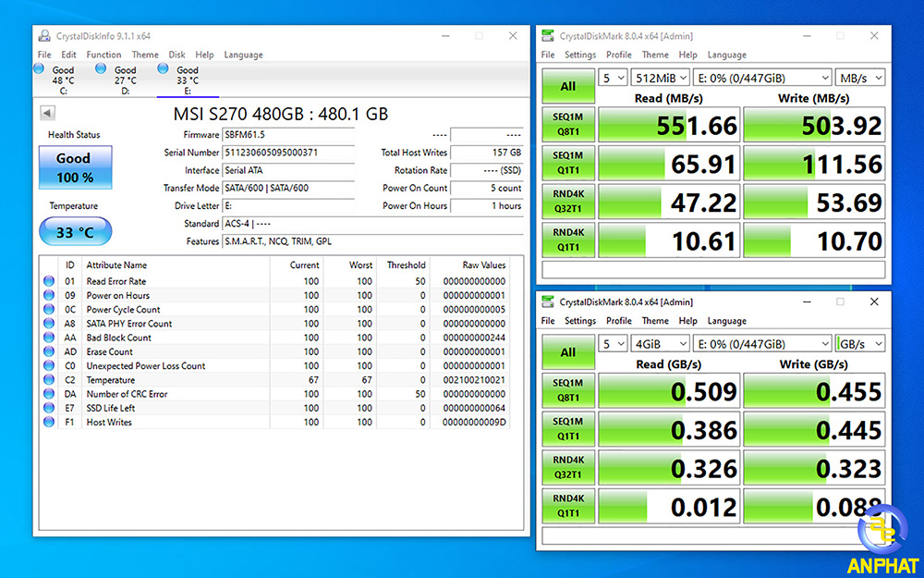This screenshot has width=924, height=578.
Task: Click sequential read result 551.66
Action: pyautogui.click(x=669, y=125)
